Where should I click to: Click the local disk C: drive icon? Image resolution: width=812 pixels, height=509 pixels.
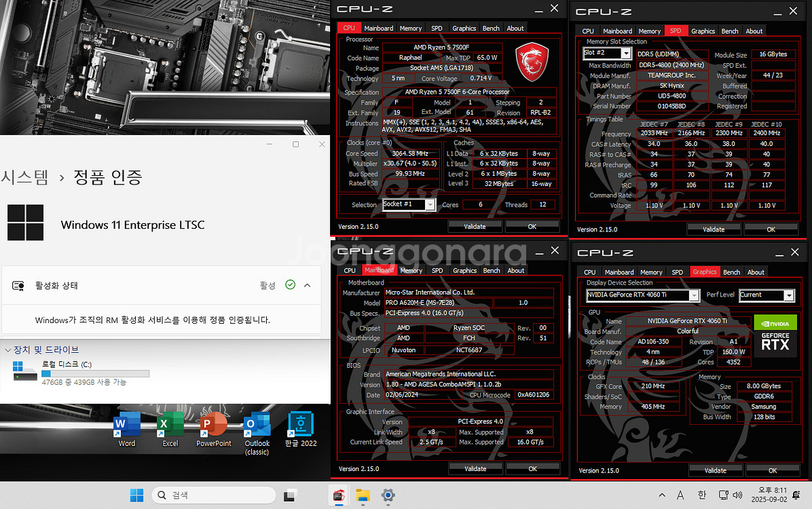click(x=24, y=371)
